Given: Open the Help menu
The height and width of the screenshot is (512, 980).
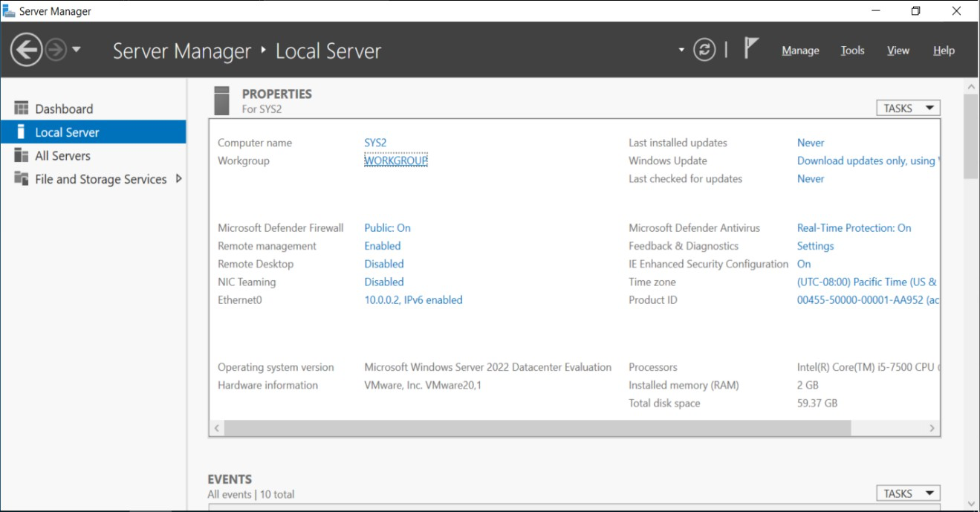Looking at the screenshot, I should 944,51.
